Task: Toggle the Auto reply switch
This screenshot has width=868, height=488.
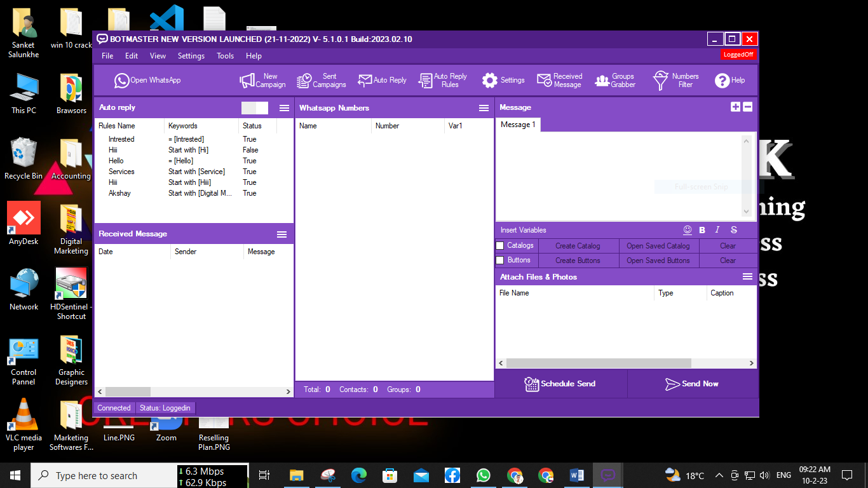Action: click(x=255, y=108)
